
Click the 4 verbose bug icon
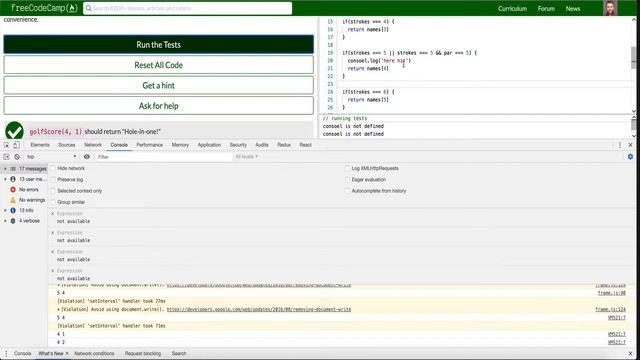13,221
